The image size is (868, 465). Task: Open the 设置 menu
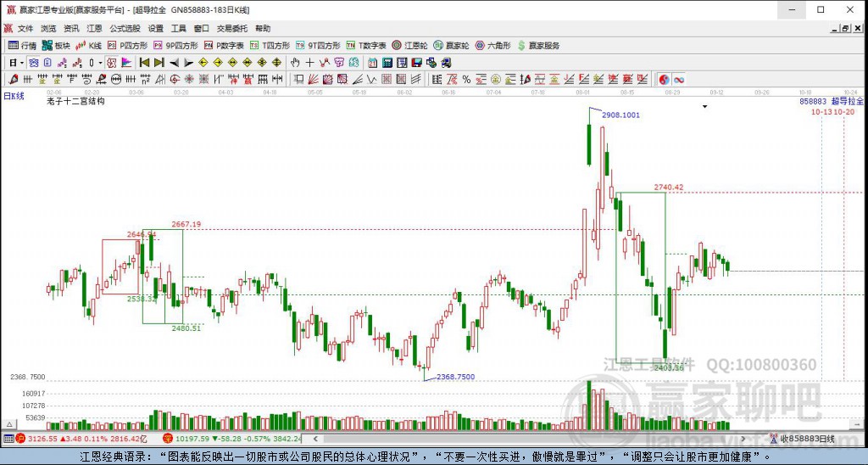pos(156,28)
